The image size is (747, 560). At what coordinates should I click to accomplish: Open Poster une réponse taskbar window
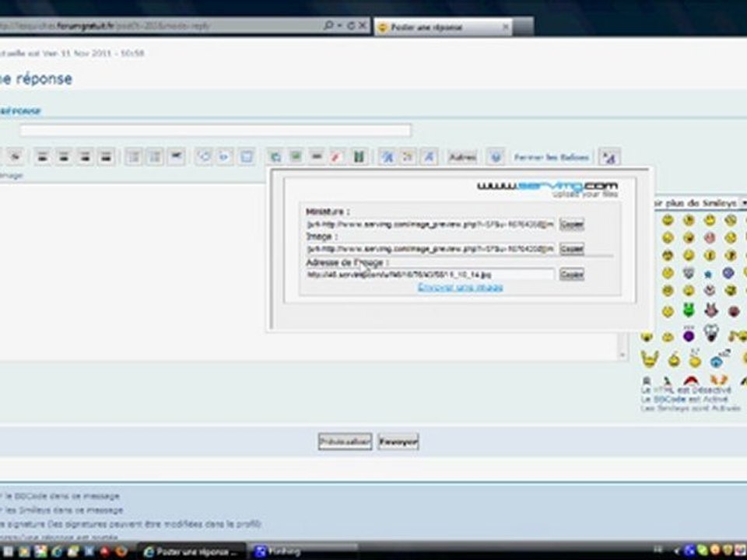[192, 551]
